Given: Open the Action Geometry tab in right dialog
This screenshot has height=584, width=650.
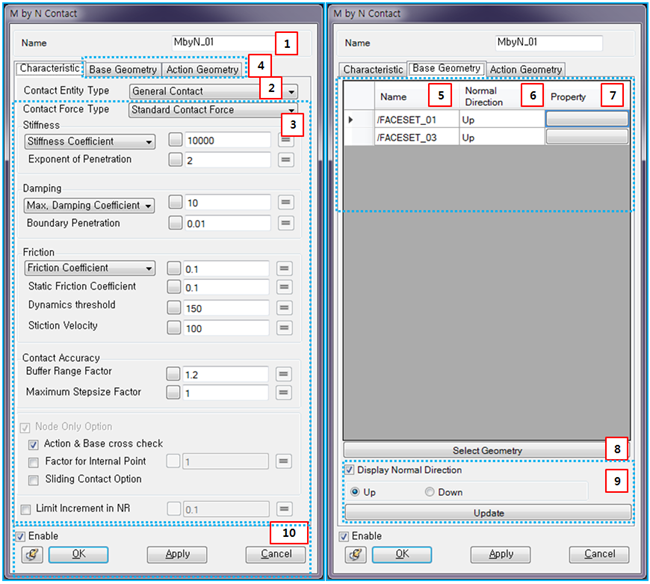Looking at the screenshot, I should coord(526,70).
